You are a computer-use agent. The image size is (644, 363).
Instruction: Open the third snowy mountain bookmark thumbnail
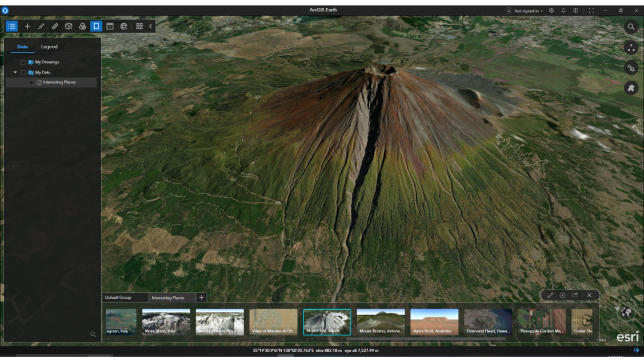click(220, 322)
